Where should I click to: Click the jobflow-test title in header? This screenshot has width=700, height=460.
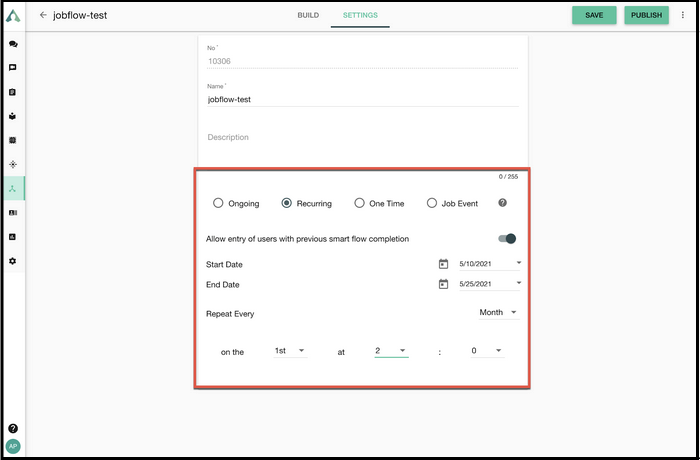coord(80,15)
